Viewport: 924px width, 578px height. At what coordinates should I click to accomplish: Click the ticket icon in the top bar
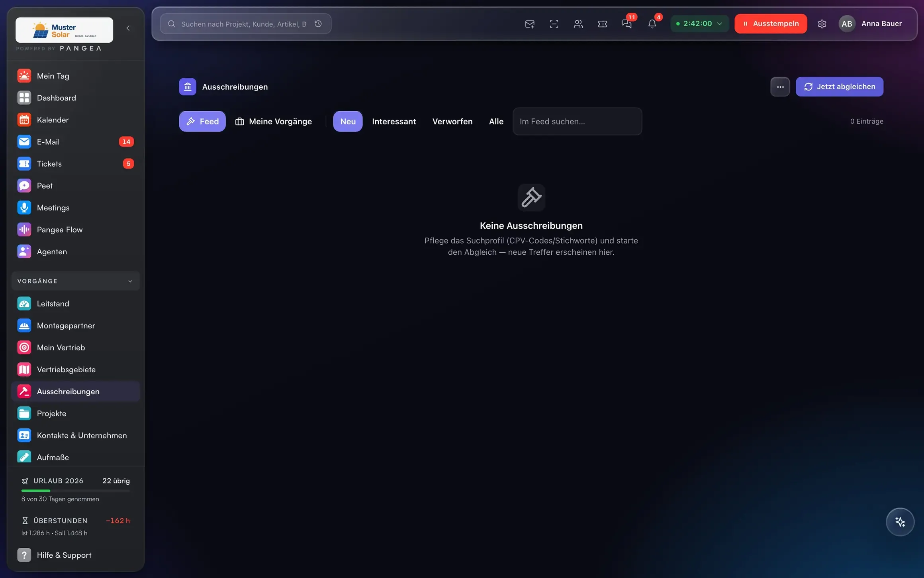coord(603,24)
